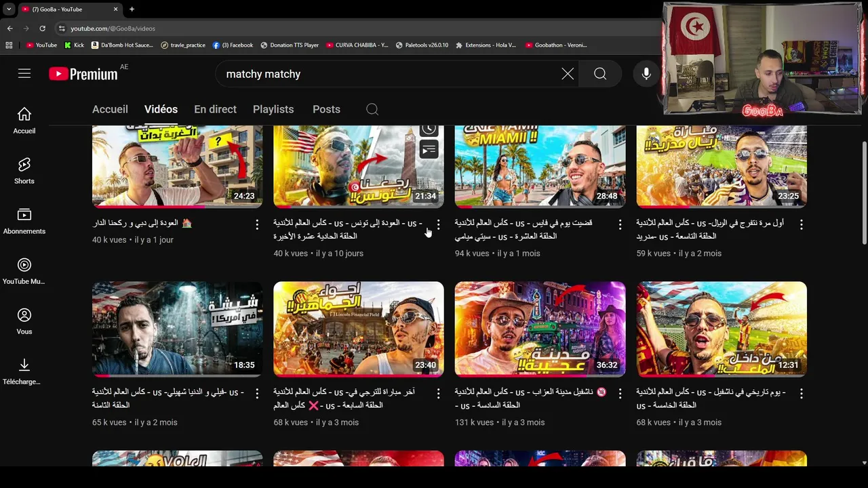Open the bookmarks apps grid icon

tap(9, 45)
